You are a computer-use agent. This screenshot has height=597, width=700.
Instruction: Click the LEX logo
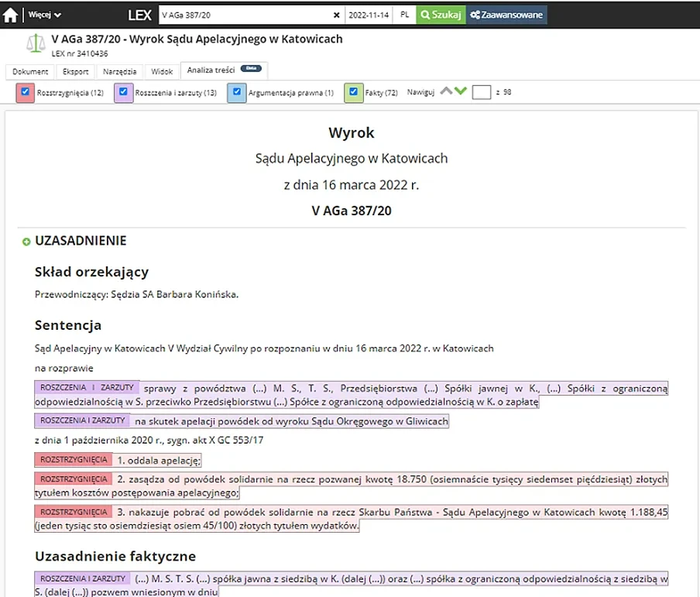tap(139, 15)
